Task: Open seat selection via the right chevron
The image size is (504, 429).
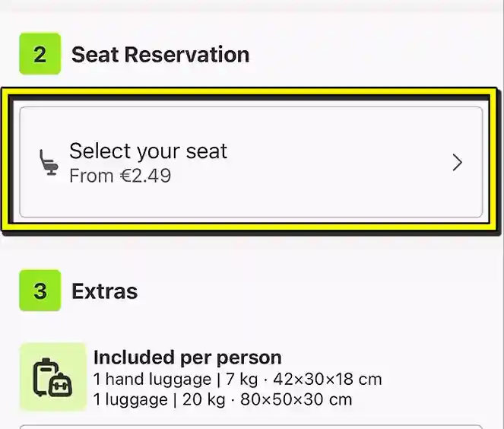Action: coord(457,163)
